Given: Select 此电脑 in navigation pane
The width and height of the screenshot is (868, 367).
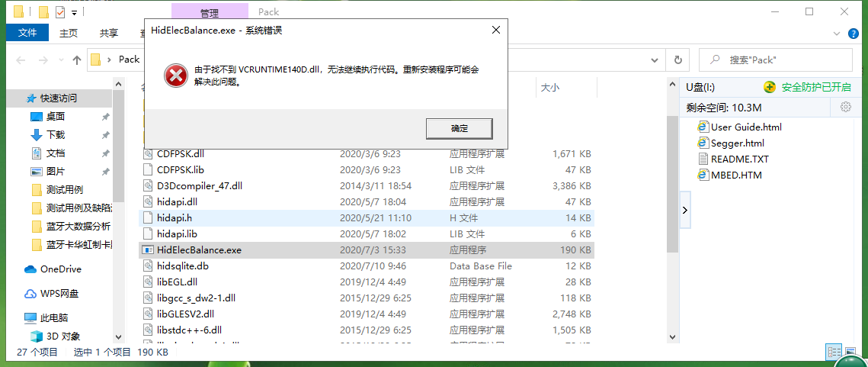Looking at the screenshot, I should point(53,317).
